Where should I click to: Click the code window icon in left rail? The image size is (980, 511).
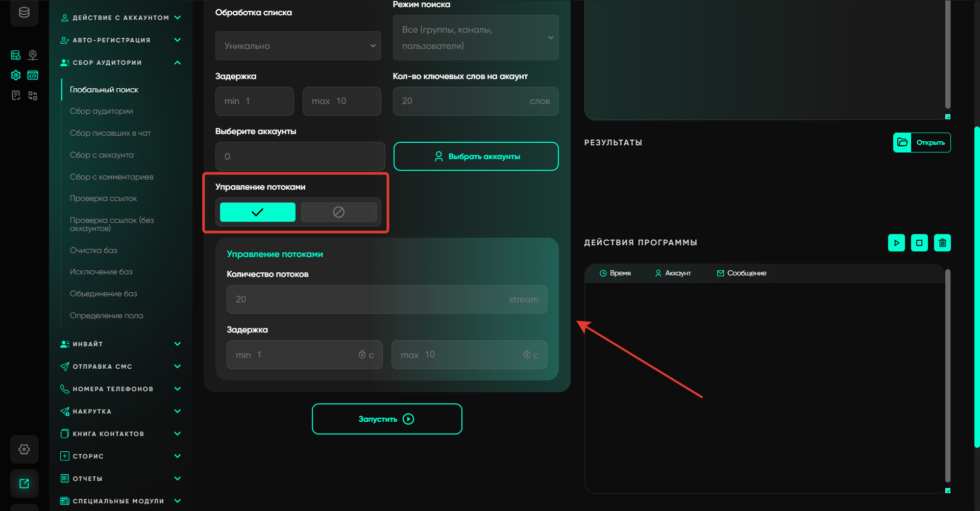[33, 75]
